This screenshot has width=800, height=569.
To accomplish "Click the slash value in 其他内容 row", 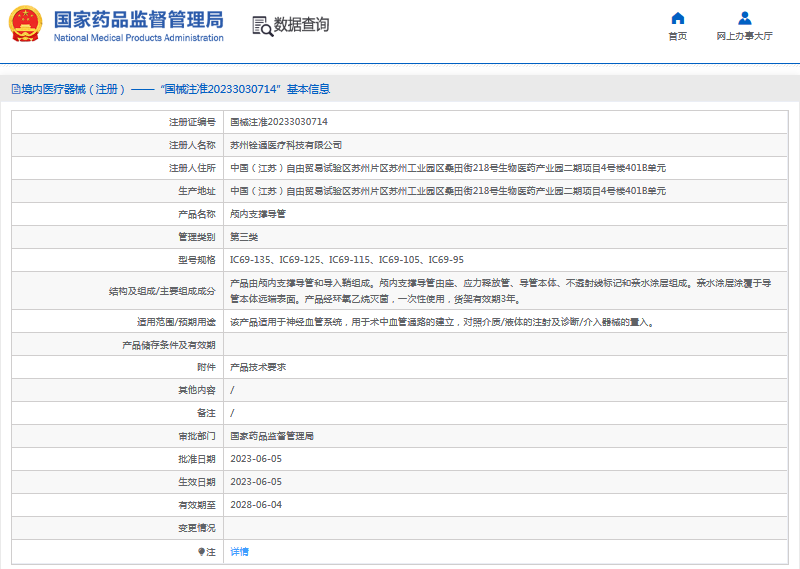I will pos(232,390).
